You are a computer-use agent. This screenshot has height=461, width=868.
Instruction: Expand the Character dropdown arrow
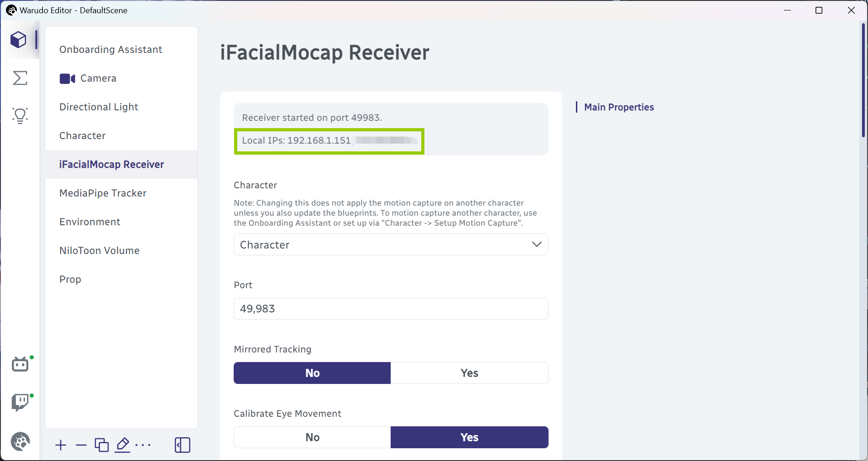click(x=537, y=244)
